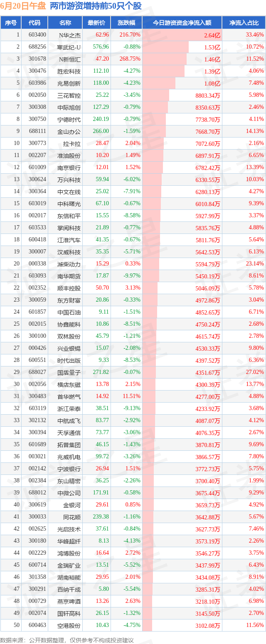Image resolution: width=266 pixels, height=644 pixels.
Task: Click the 数据来源 disclaimer at the bottom
Action: [x=67, y=639]
